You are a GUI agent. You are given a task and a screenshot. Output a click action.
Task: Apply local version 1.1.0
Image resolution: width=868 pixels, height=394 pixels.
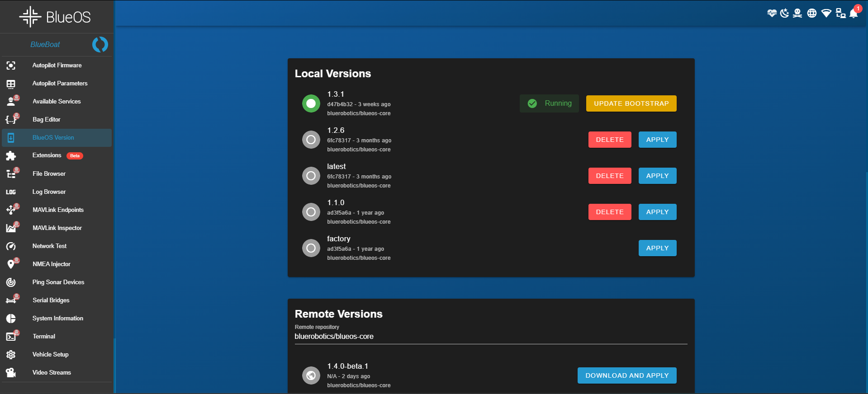coord(657,212)
